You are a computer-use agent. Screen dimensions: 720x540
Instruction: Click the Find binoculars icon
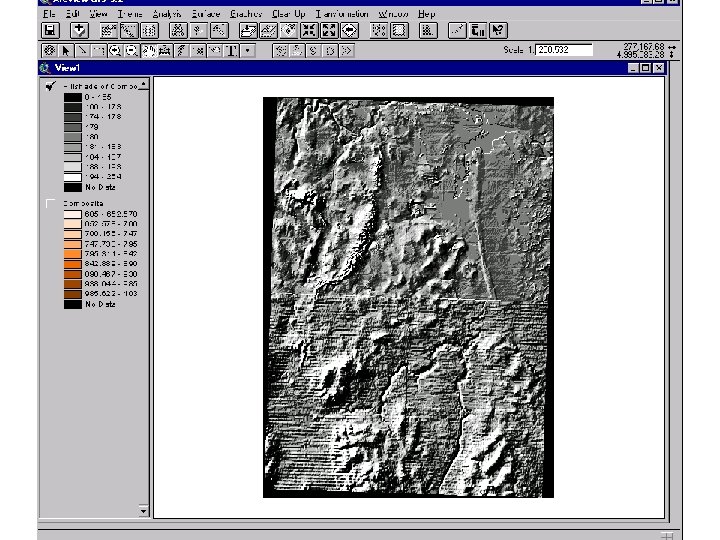[178, 31]
